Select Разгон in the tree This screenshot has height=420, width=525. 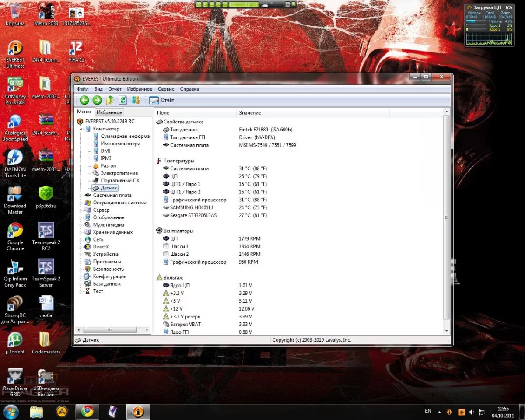pyautogui.click(x=108, y=166)
